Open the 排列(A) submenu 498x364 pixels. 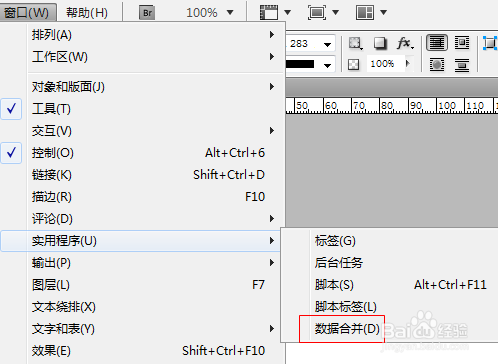[154, 35]
